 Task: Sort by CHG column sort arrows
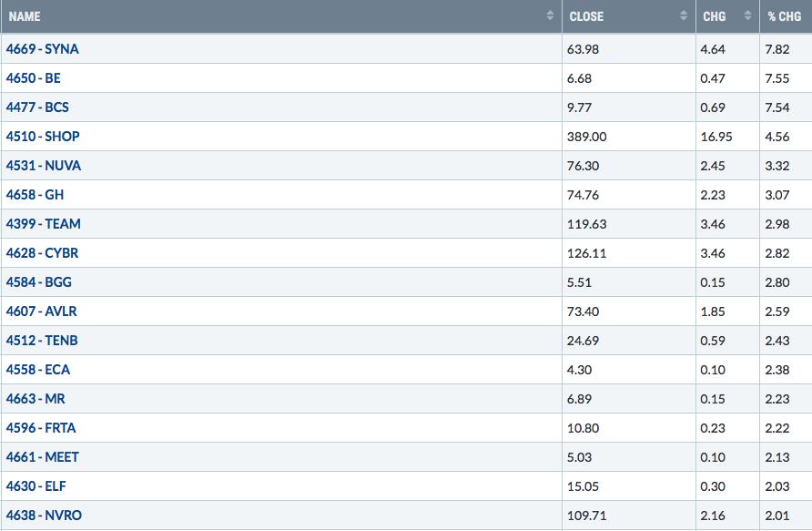(x=747, y=15)
